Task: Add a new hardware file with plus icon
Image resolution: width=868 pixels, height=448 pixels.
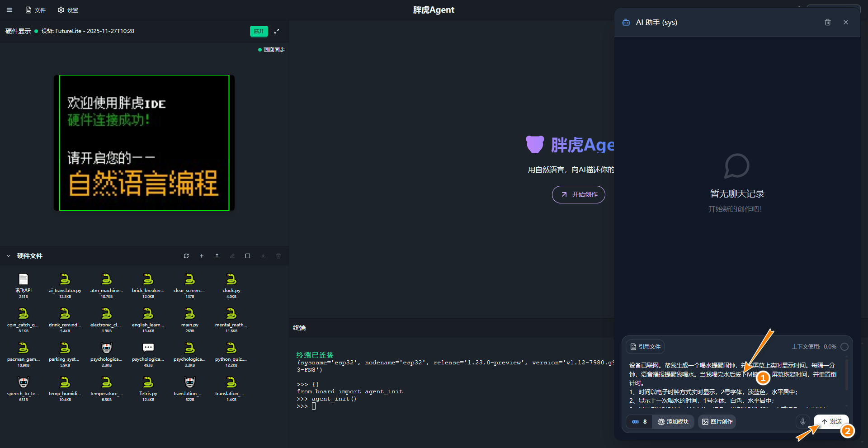Action: (202, 256)
